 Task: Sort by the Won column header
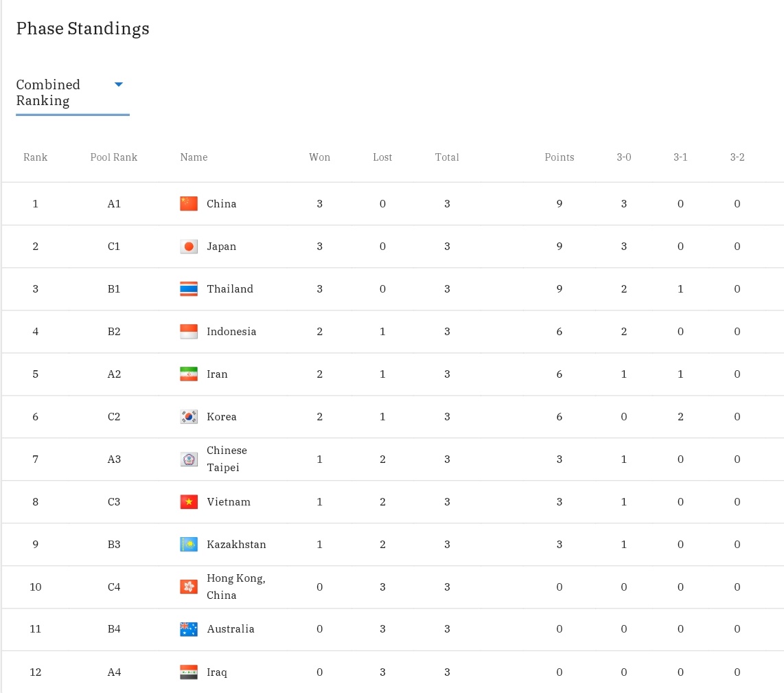pyautogui.click(x=319, y=157)
